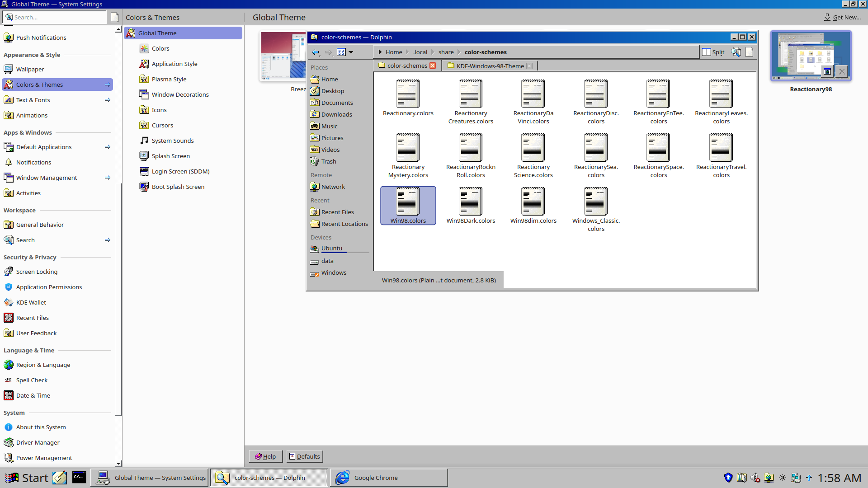Expand the Text & Fonts arrow
868x488 pixels.
[x=108, y=100]
